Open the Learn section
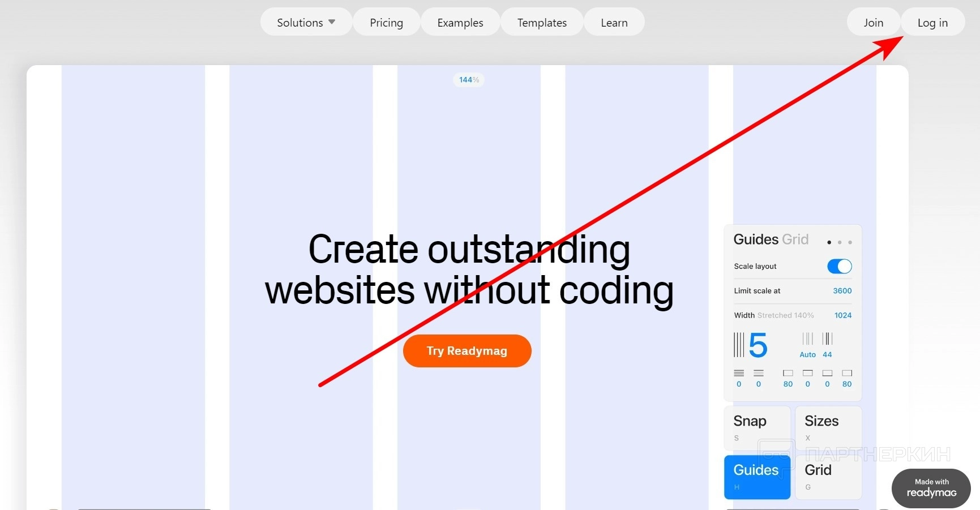 point(614,22)
